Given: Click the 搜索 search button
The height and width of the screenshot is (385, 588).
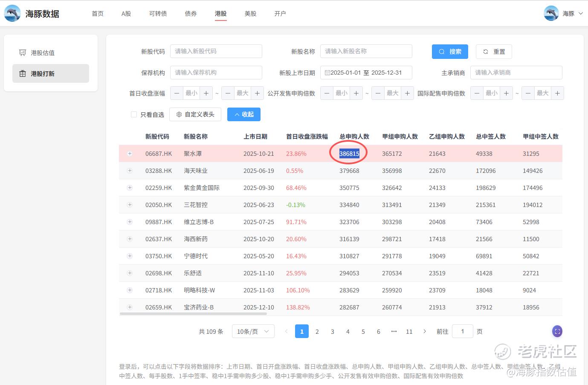Looking at the screenshot, I should point(450,52).
